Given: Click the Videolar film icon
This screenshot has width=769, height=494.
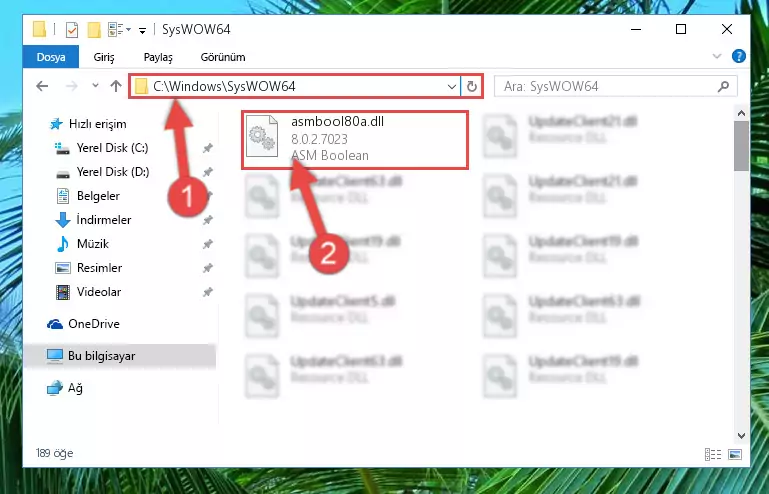Looking at the screenshot, I should (63, 292).
